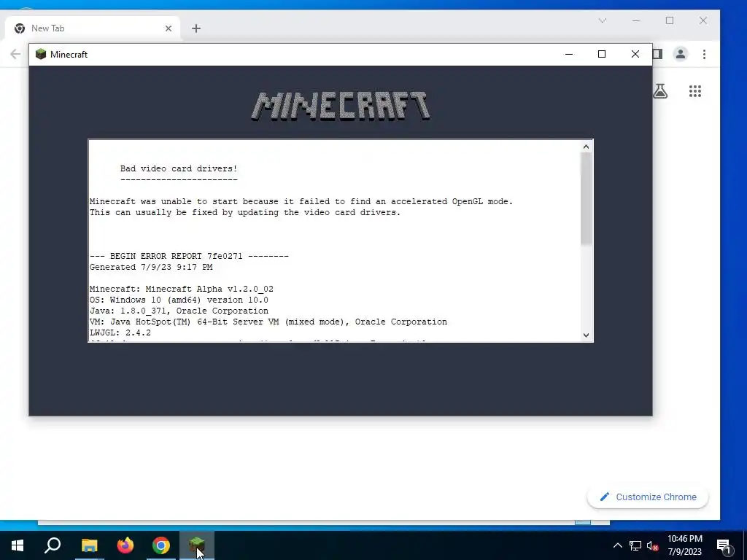The width and height of the screenshot is (747, 560).
Task: Open Google apps grid icon
Action: click(x=695, y=91)
